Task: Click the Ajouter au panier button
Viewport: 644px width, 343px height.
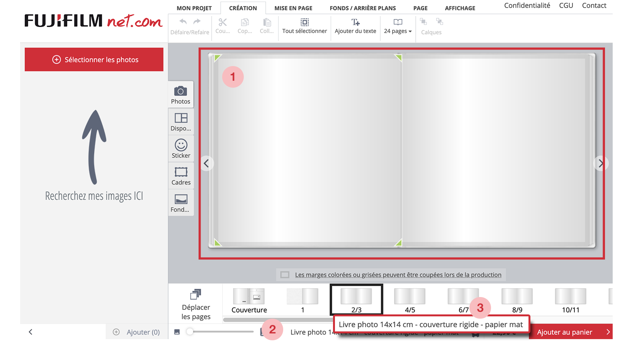Action: coord(571,332)
